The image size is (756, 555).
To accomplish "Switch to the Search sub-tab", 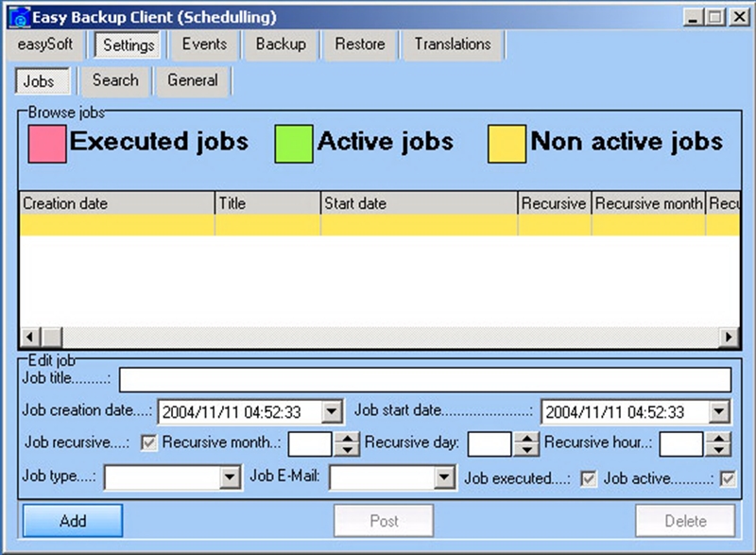I will (x=114, y=81).
